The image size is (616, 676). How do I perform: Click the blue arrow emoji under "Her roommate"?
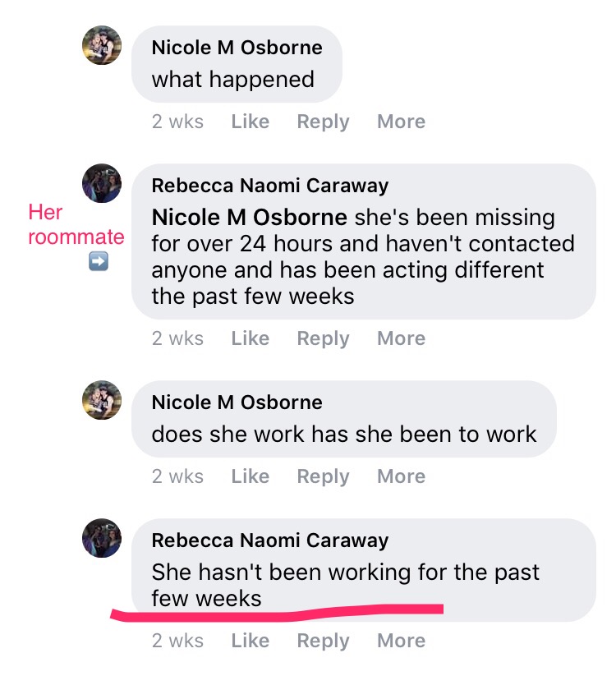tap(98, 262)
